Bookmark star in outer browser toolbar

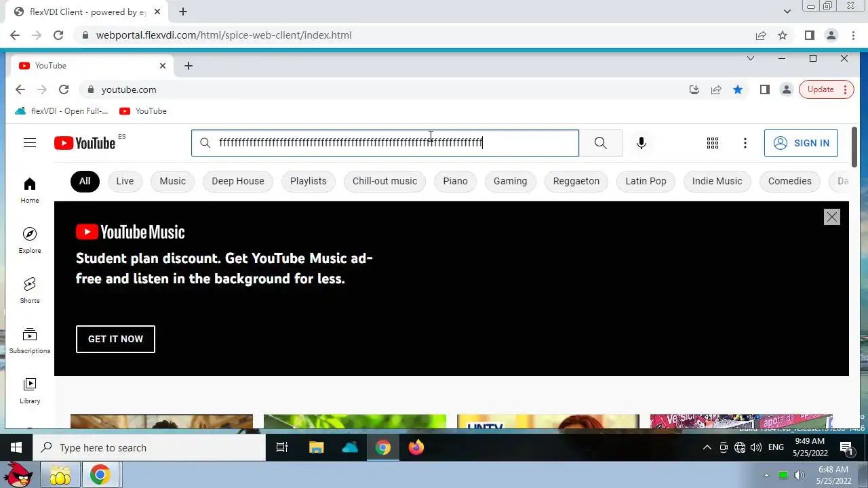tap(783, 35)
